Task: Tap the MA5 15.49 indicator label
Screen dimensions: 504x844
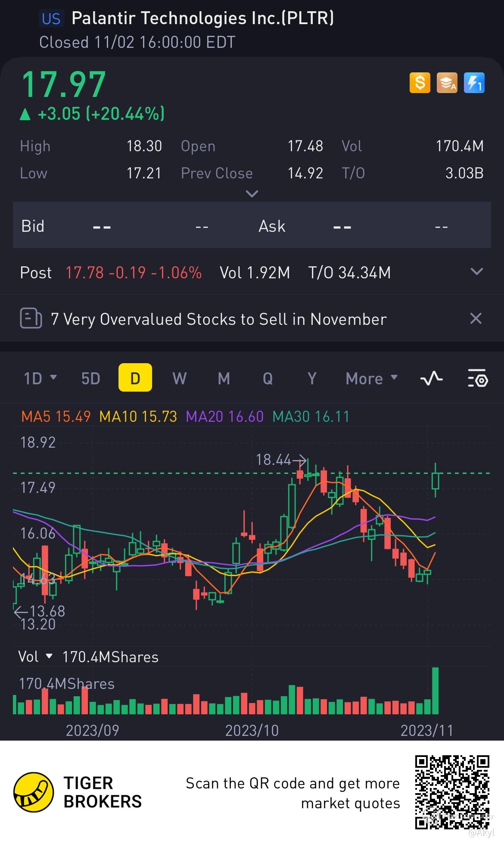Action: click(56, 416)
